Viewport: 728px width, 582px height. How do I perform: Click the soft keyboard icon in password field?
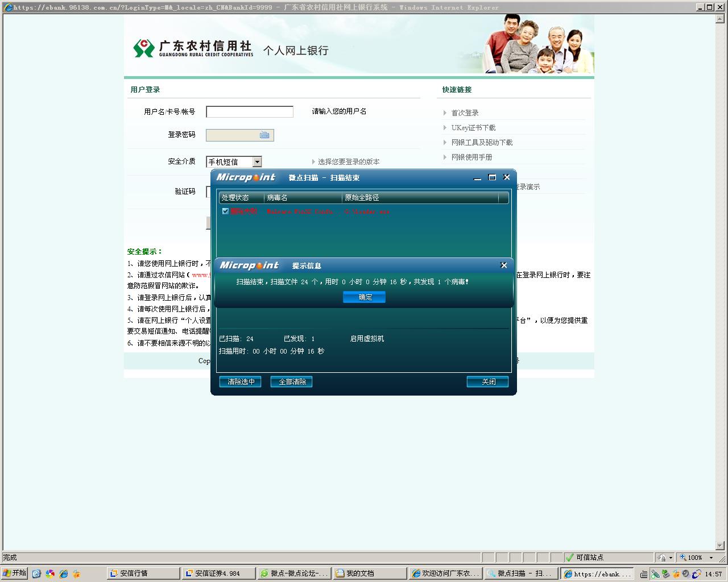264,135
